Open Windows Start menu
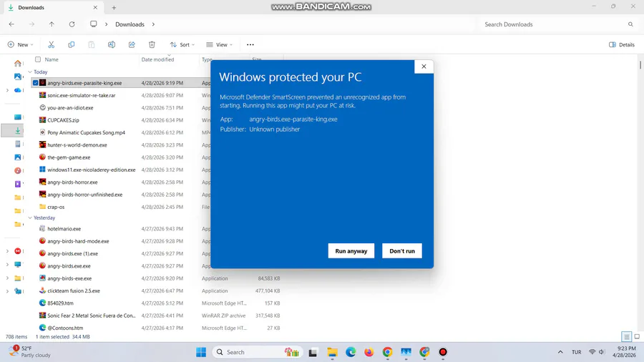This screenshot has width=644, height=362. coord(201,352)
